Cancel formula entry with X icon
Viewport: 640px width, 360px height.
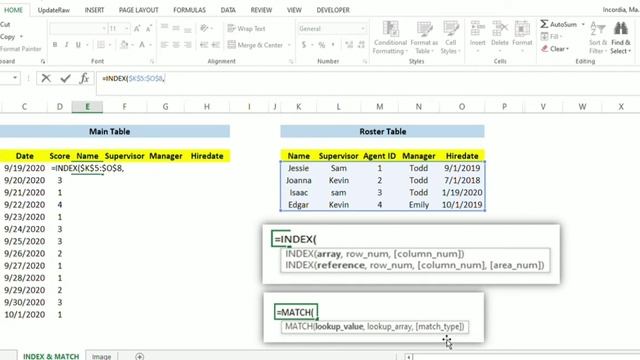pyautogui.click(x=46, y=78)
